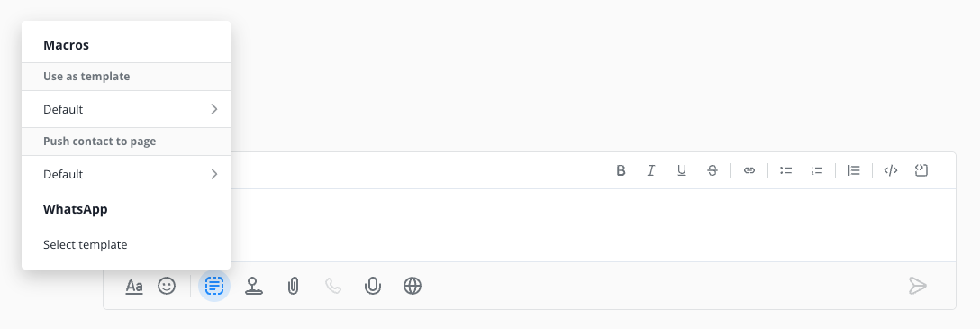Open the globe translation option

413,286
